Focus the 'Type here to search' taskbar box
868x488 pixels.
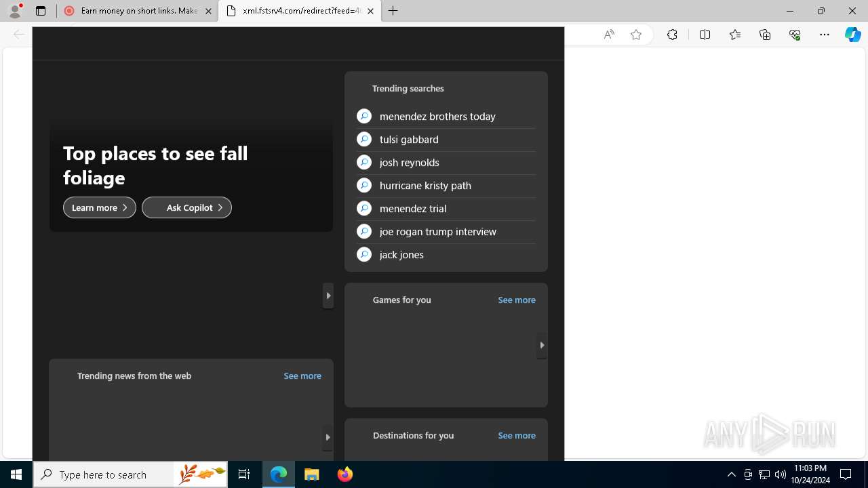point(130,474)
